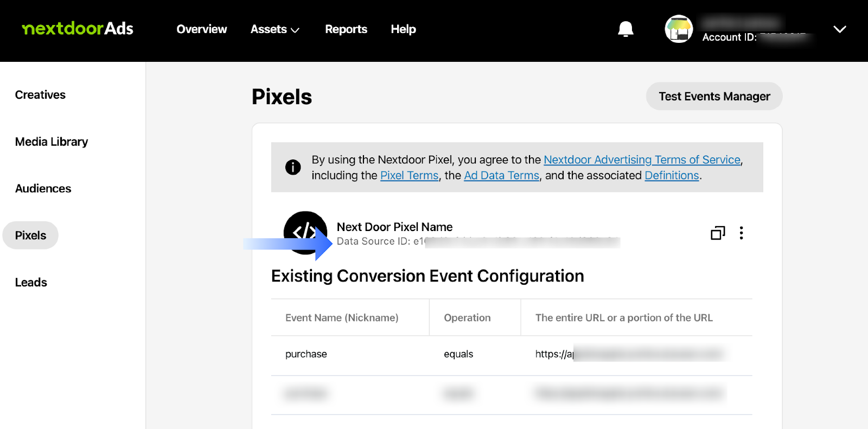This screenshot has width=868, height=429.
Task: Select Creatives in the sidebar
Action: click(40, 95)
